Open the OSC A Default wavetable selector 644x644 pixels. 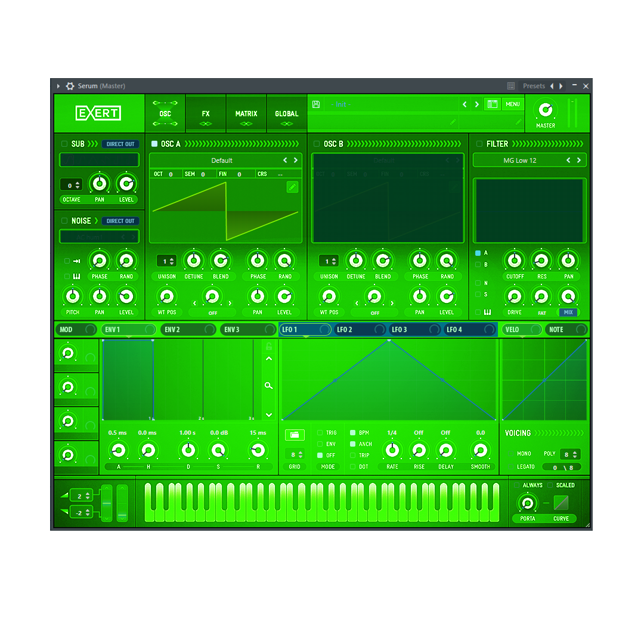click(222, 160)
